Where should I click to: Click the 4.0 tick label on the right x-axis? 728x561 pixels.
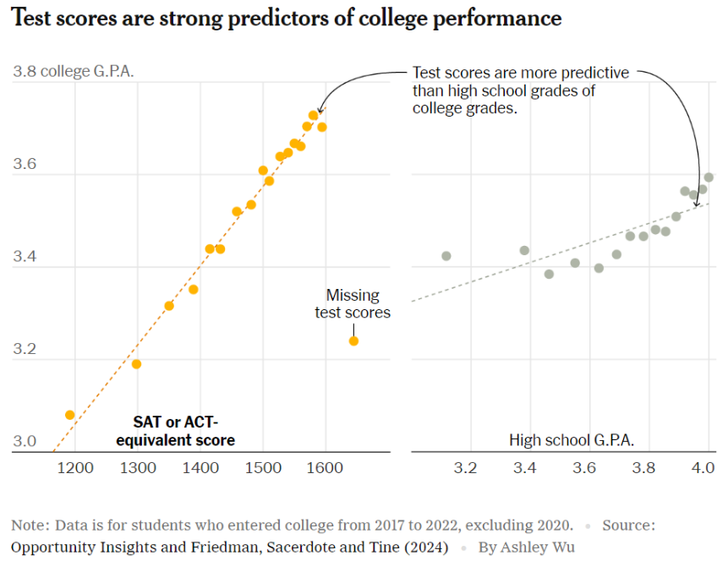(703, 468)
